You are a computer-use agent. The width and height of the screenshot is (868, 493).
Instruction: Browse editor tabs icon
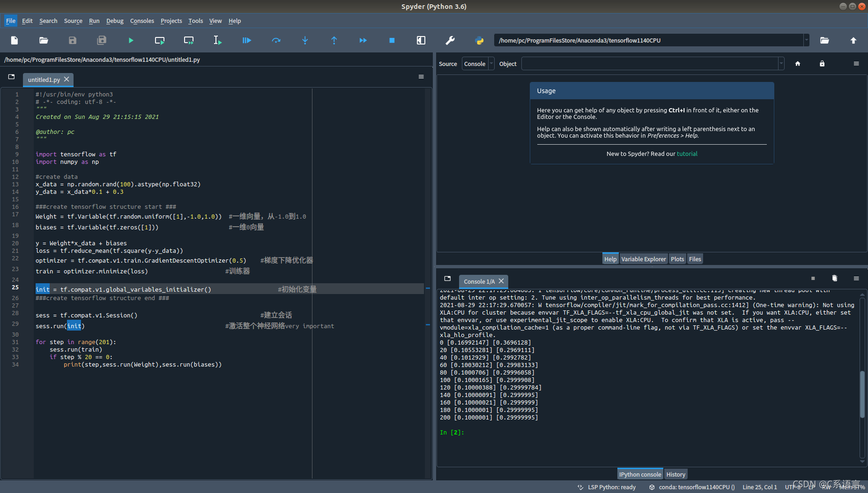pos(12,77)
